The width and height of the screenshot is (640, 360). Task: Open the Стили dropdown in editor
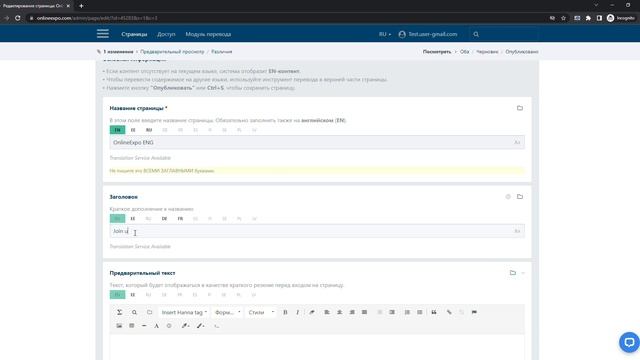click(261, 312)
